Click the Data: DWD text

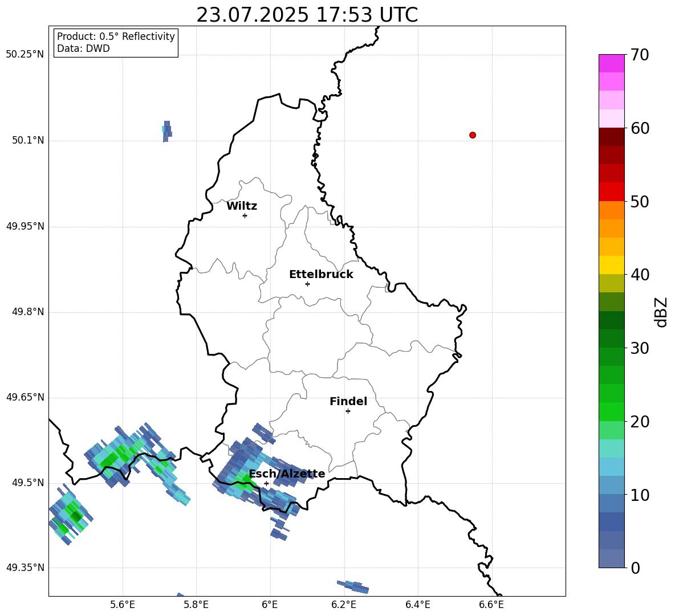tap(83, 48)
